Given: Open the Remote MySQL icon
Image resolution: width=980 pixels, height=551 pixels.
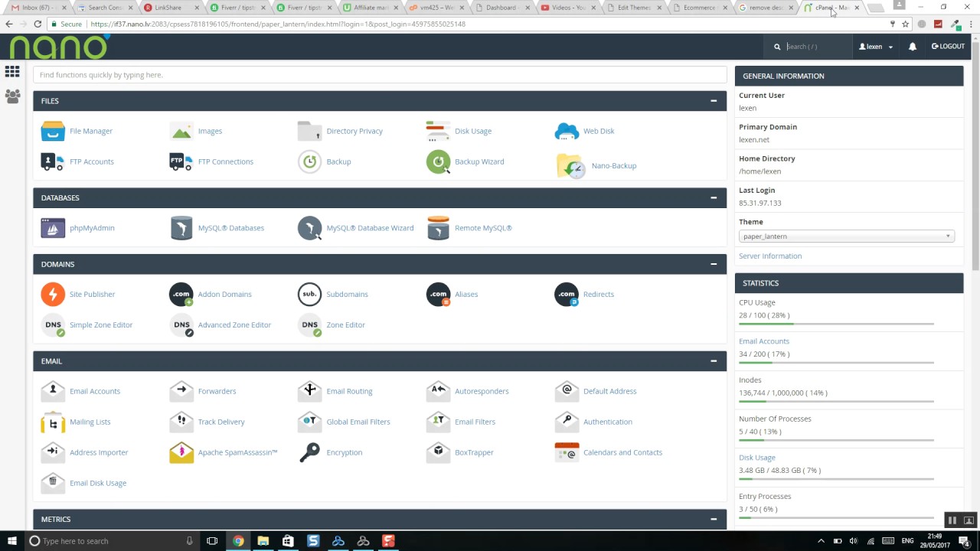Looking at the screenshot, I should click(438, 228).
